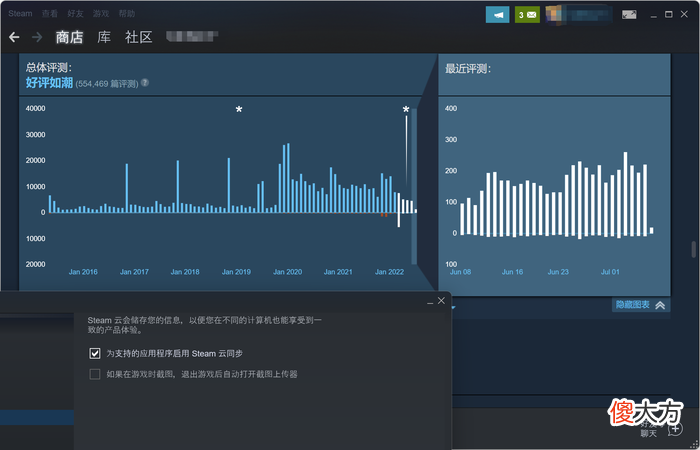Open friends chat plus icon
Image resolution: width=700 pixels, height=450 pixels.
point(675,429)
